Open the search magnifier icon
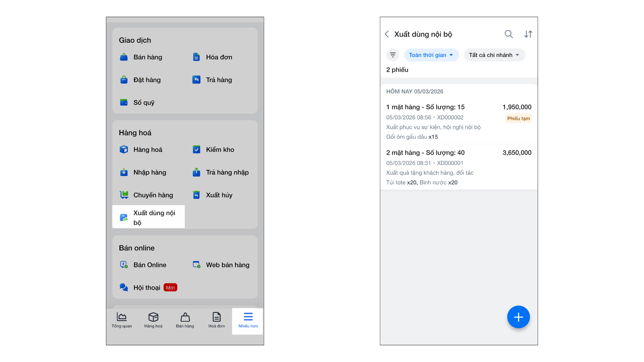Screen dimensions: 644x362 click(x=508, y=34)
